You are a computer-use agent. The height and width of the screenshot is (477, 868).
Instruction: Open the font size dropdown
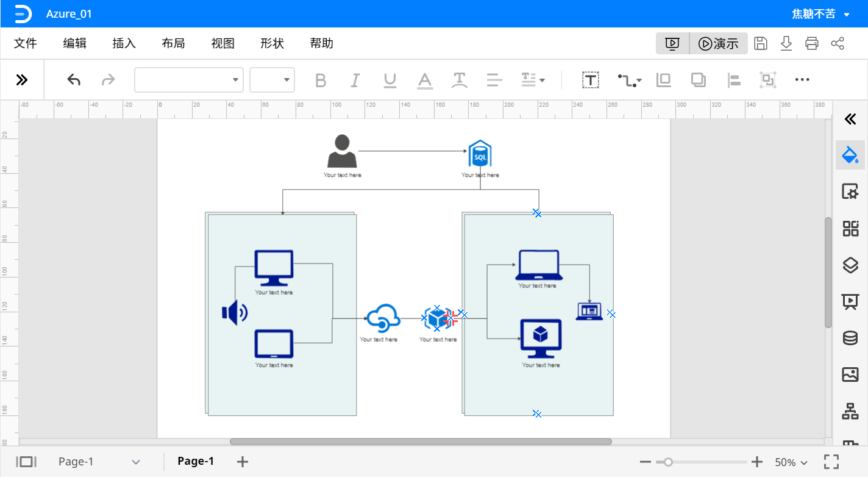[x=272, y=80]
